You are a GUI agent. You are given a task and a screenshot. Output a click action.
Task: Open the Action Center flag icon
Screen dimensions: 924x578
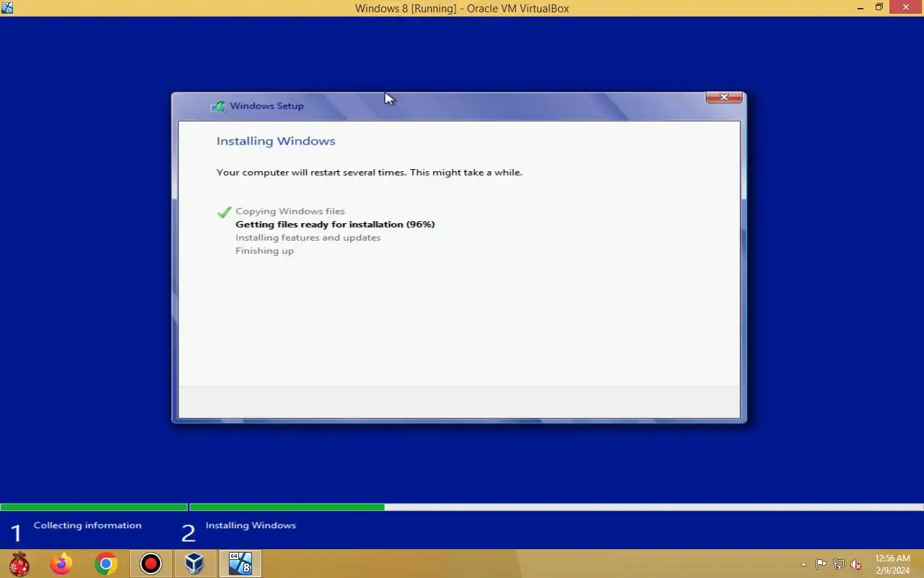coord(821,564)
